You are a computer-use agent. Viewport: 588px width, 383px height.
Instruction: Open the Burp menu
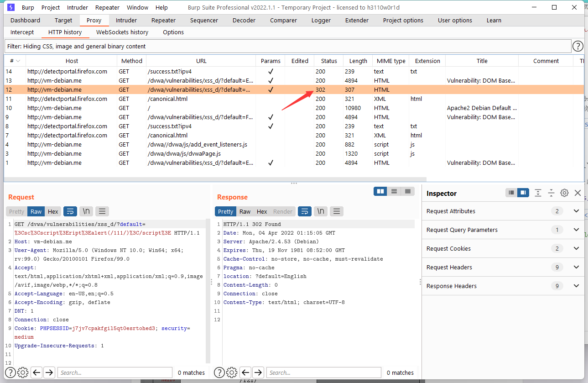[28, 7]
